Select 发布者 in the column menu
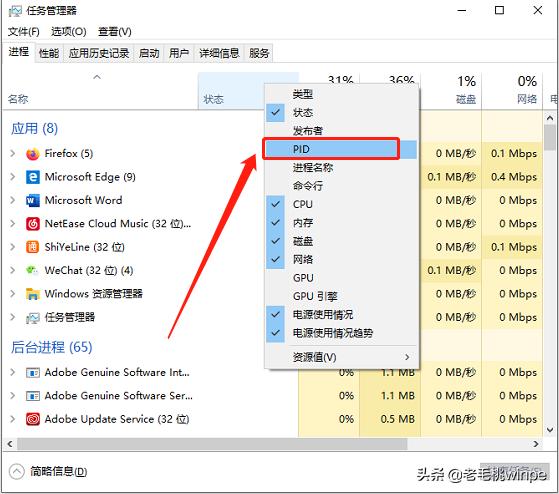The height and width of the screenshot is (494, 559). pos(341,131)
